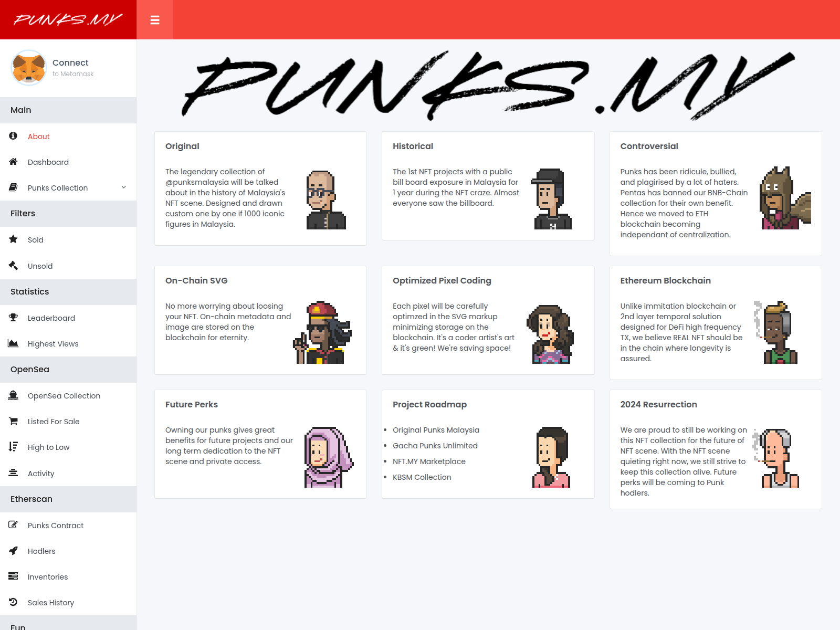Open the Sales History link
840x630 pixels.
coord(68,603)
